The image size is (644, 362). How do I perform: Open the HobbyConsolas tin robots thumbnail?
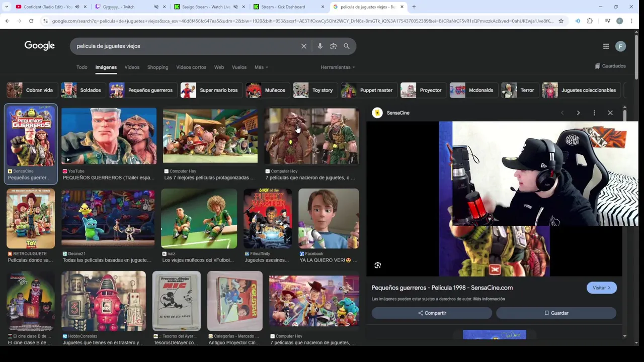[104, 301]
